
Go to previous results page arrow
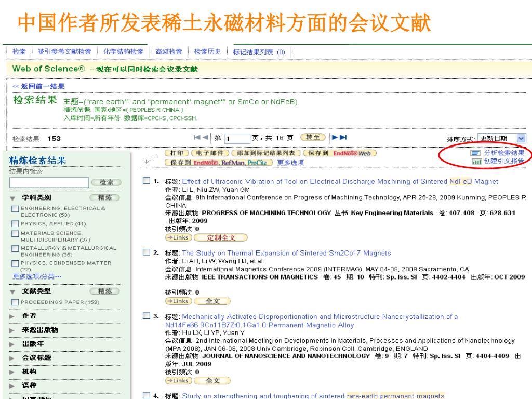pos(205,137)
